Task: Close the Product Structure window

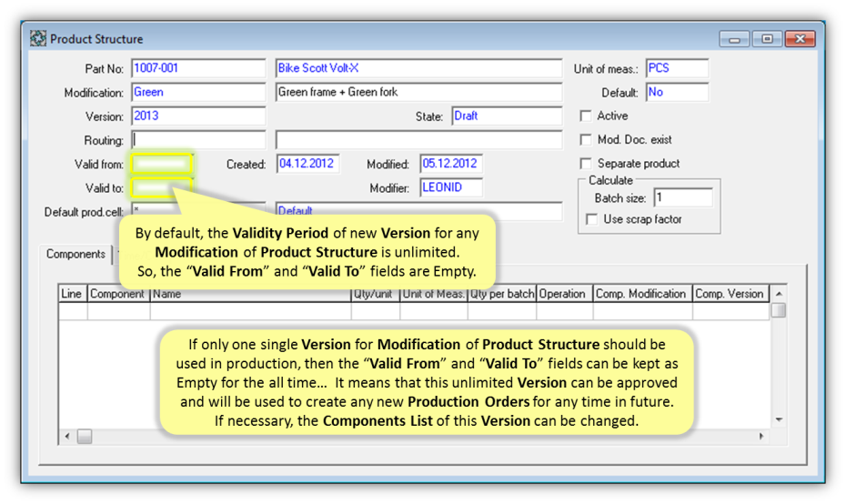Action: (x=800, y=39)
